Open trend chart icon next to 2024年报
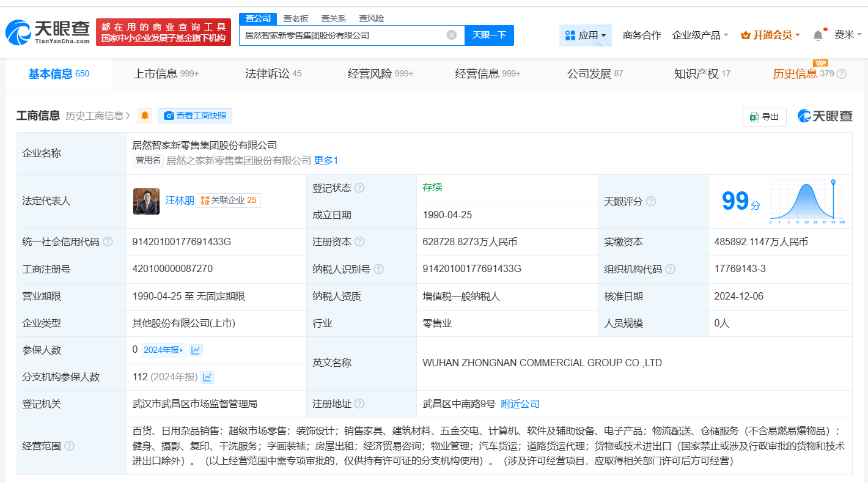 [x=196, y=350]
